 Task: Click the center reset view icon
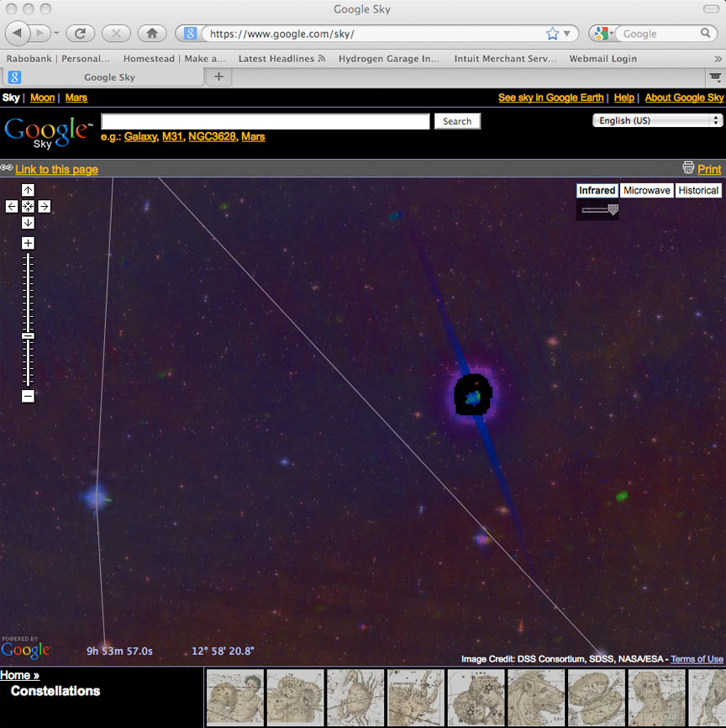point(28,206)
